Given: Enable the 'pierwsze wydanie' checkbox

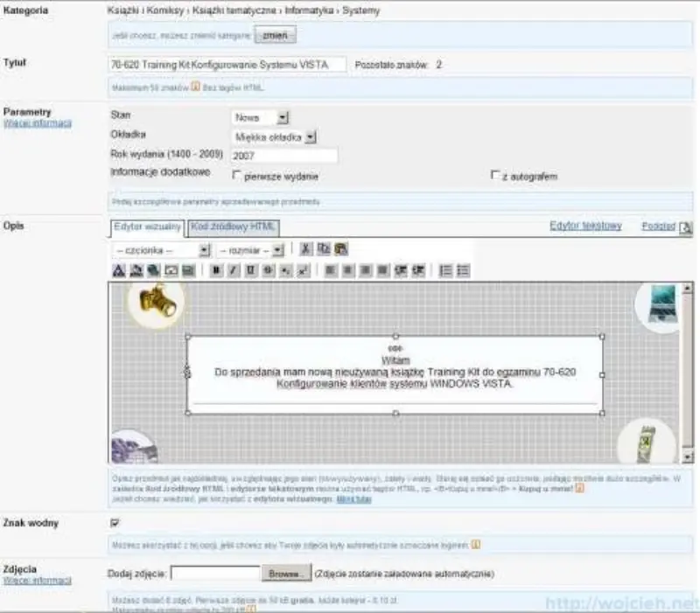Looking at the screenshot, I should click(x=237, y=176).
